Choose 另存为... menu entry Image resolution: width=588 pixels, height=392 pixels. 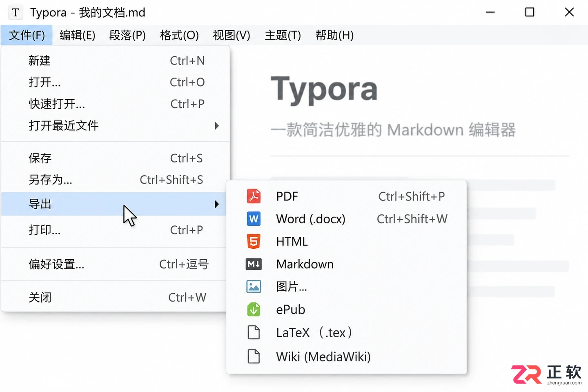(116, 180)
